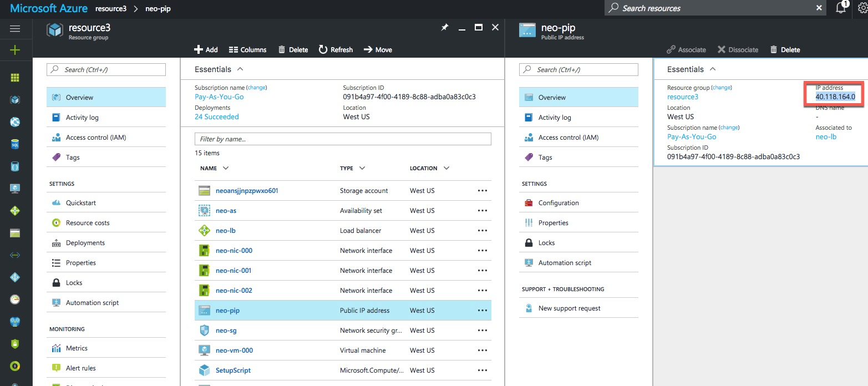Click change link next to Subscription name in resource3
This screenshot has width=868, height=386.
(256, 88)
